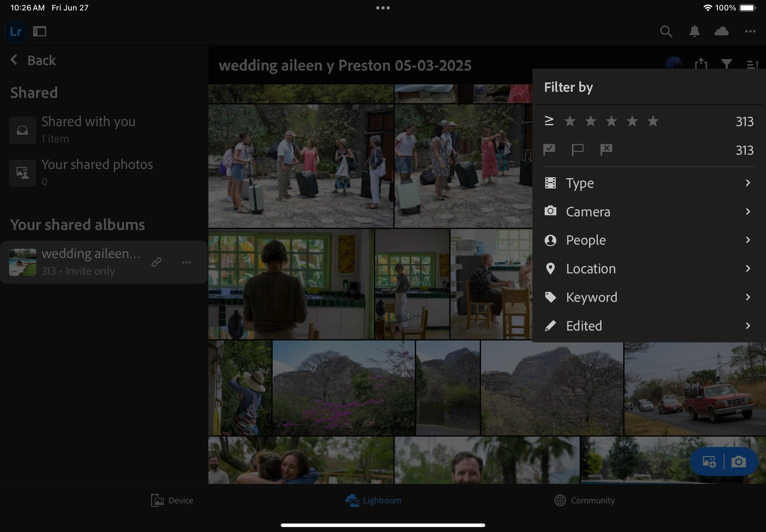Switch to the Device tab
Image resolution: width=766 pixels, height=532 pixels.
[172, 500]
